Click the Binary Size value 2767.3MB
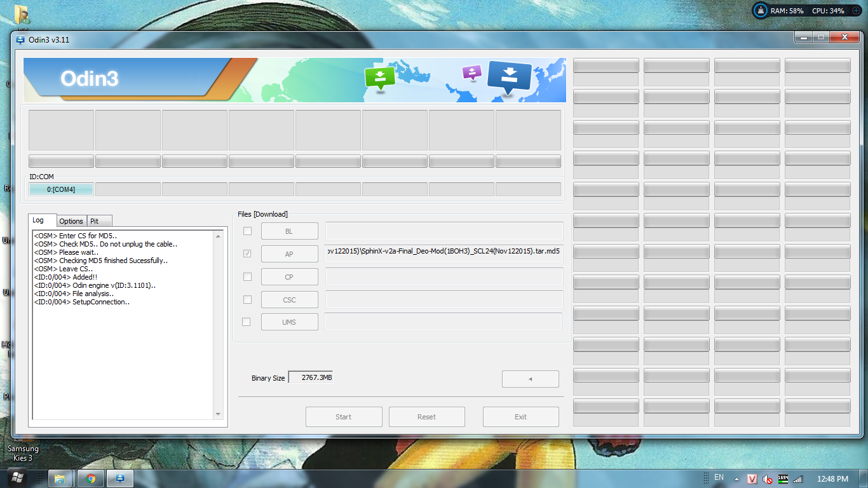This screenshot has width=868, height=488. tap(311, 377)
